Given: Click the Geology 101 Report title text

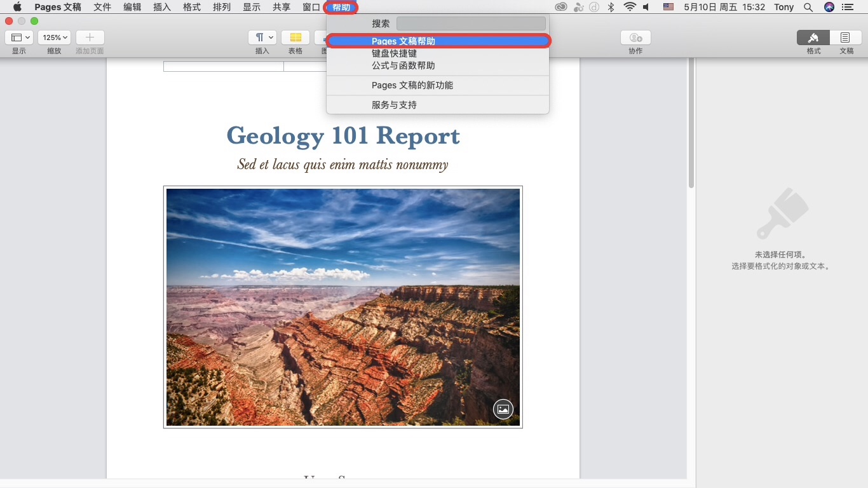Looking at the screenshot, I should pyautogui.click(x=342, y=136).
